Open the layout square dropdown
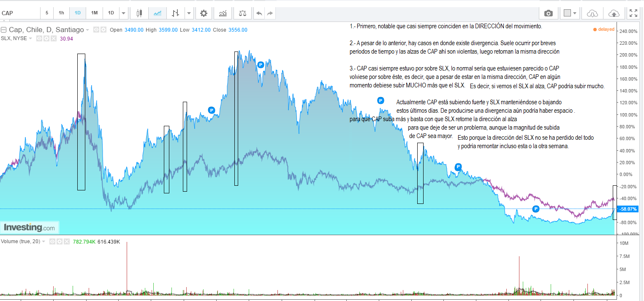 pos(571,13)
